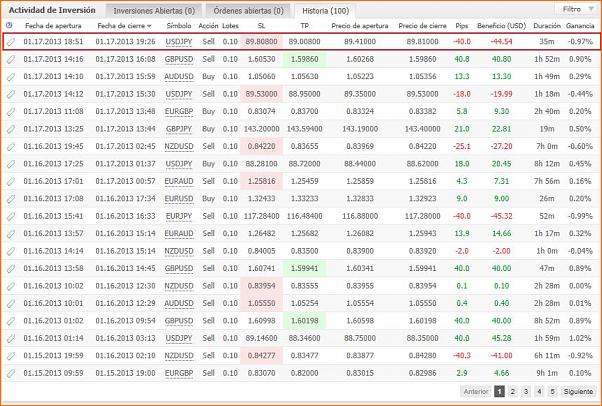The image size is (602, 406).
Task: Click Siguiente to go to next page
Action: [x=578, y=391]
